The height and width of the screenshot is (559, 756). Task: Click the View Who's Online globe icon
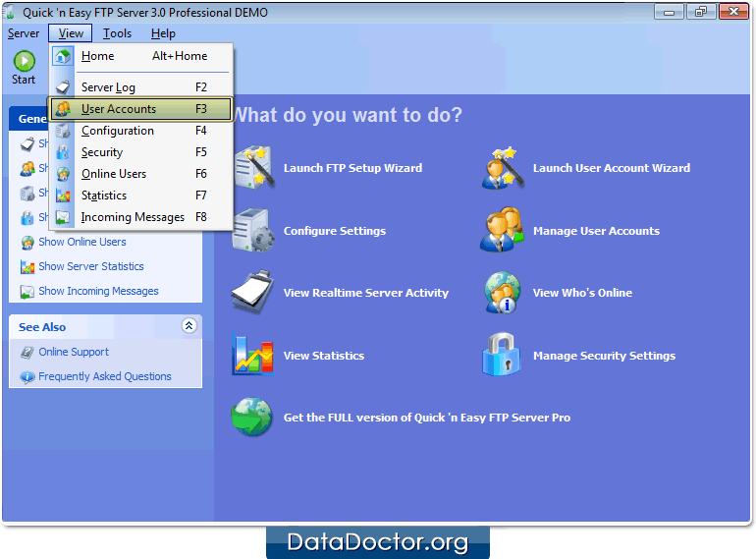(503, 293)
